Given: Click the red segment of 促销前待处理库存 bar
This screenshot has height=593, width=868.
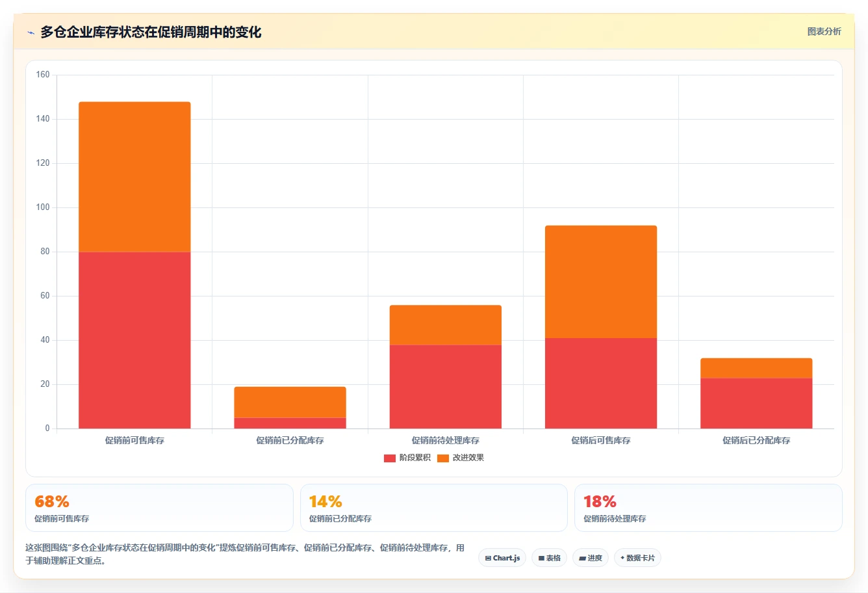Looking at the screenshot, I should tap(446, 386).
